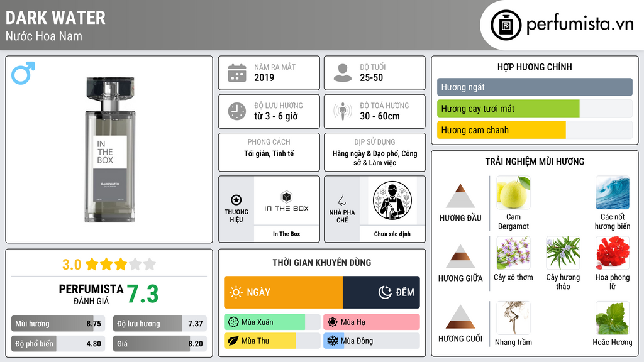Click the person silhouette icon for Độ tuổi
644x362 pixels.
(x=343, y=73)
